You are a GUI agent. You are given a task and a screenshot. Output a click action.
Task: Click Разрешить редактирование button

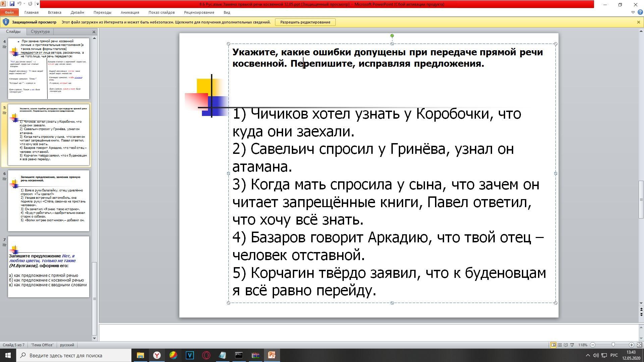click(x=305, y=22)
